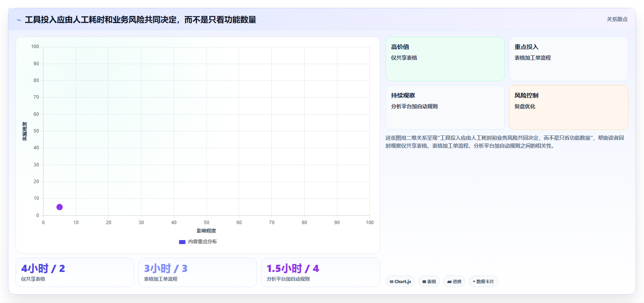Viewport: 644px width, 303px height.
Task: Click the 影响程度 x-axis label
Action: tap(206, 231)
